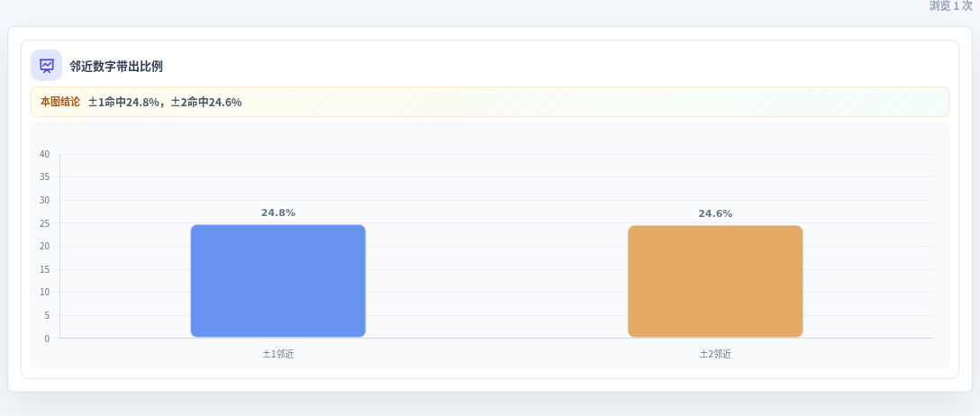Click the 24.6% label above the orange bar
980x416 pixels.
[x=715, y=213]
